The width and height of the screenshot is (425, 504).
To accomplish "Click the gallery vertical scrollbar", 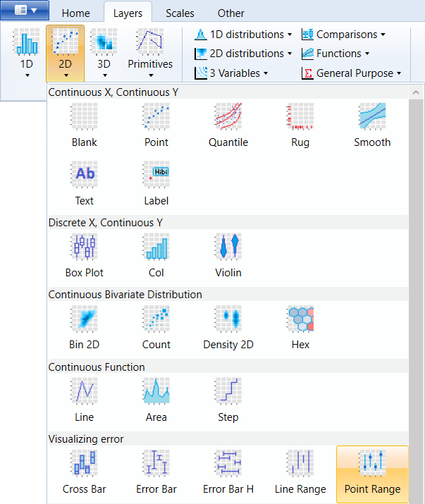I will [417, 282].
